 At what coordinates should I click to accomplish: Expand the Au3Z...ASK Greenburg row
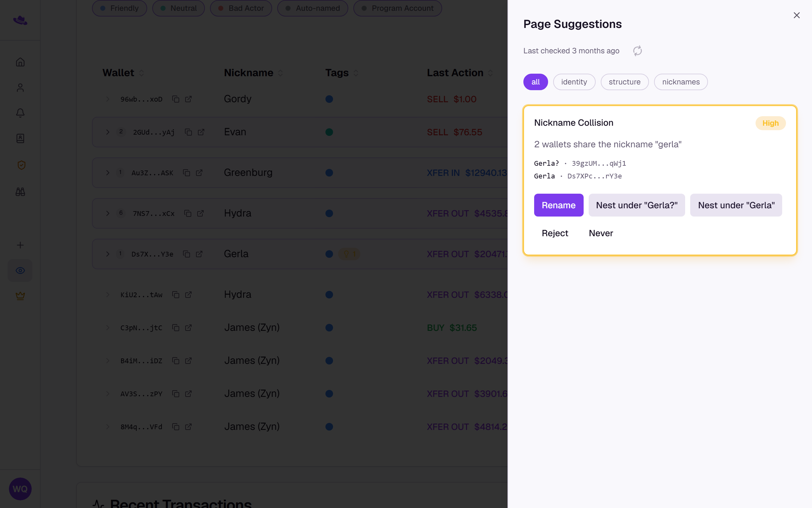tap(108, 173)
